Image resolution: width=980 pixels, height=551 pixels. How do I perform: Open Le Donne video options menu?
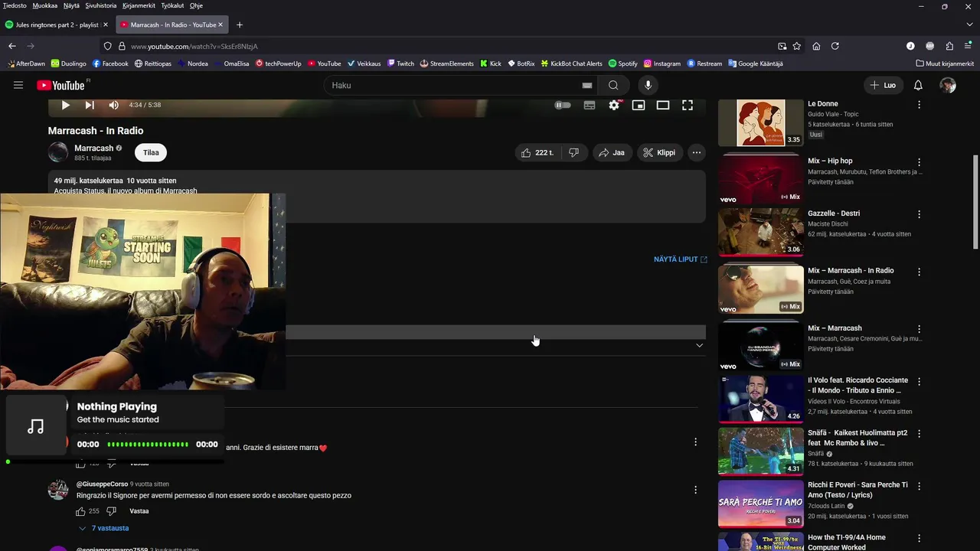(x=919, y=105)
